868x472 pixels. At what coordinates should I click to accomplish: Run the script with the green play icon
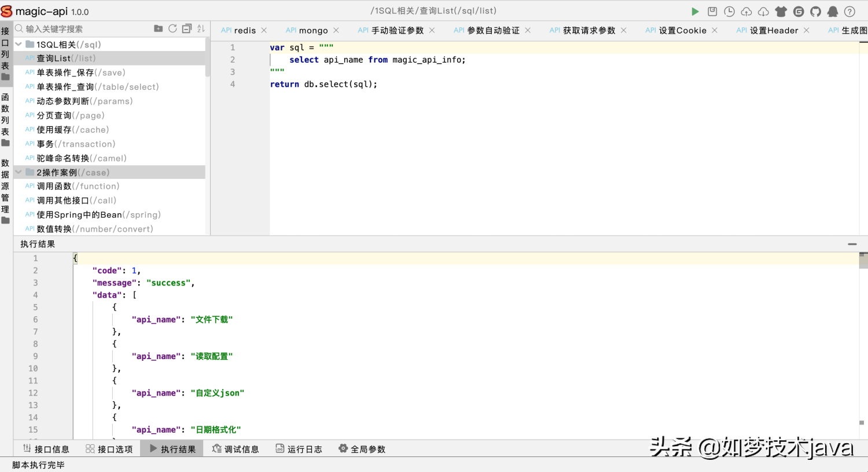tap(695, 12)
